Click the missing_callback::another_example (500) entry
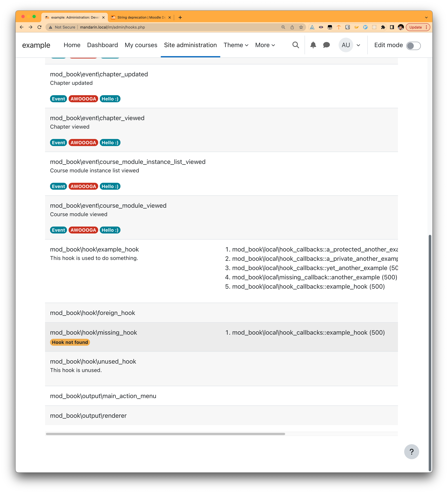Viewport: 448px width, 493px height. click(x=314, y=277)
